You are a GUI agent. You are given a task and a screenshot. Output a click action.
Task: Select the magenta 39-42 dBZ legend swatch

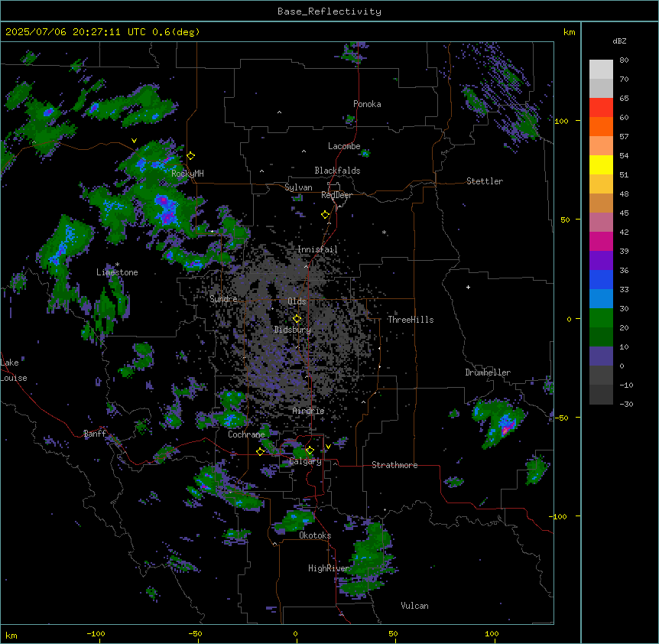point(601,242)
